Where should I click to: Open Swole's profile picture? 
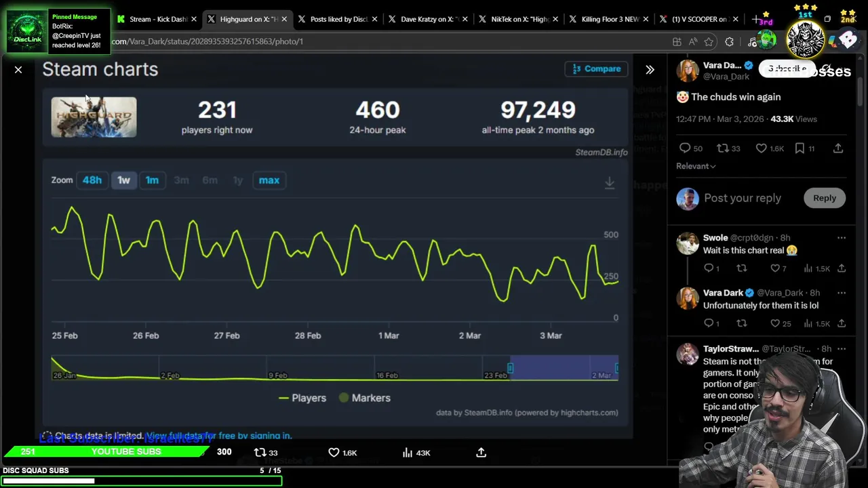(687, 243)
